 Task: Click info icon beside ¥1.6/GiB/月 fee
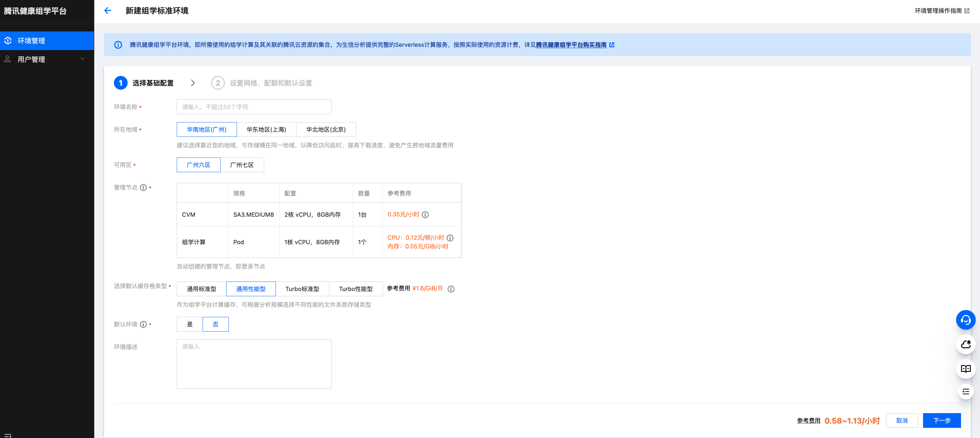tap(451, 289)
